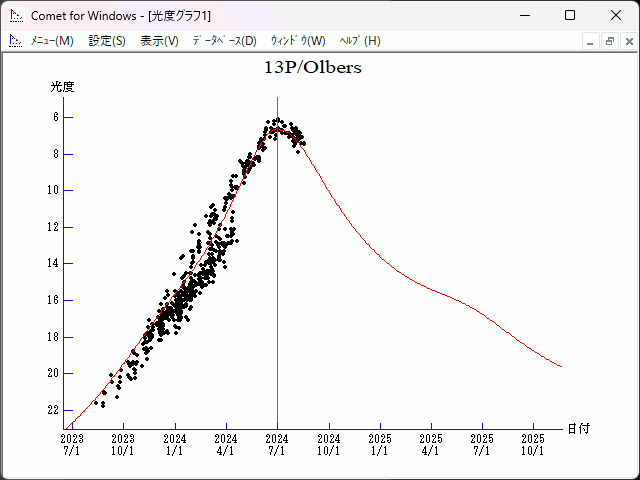Click the 13P/Olbers graph title
Viewport: 640px width, 480px height.
[x=313, y=68]
